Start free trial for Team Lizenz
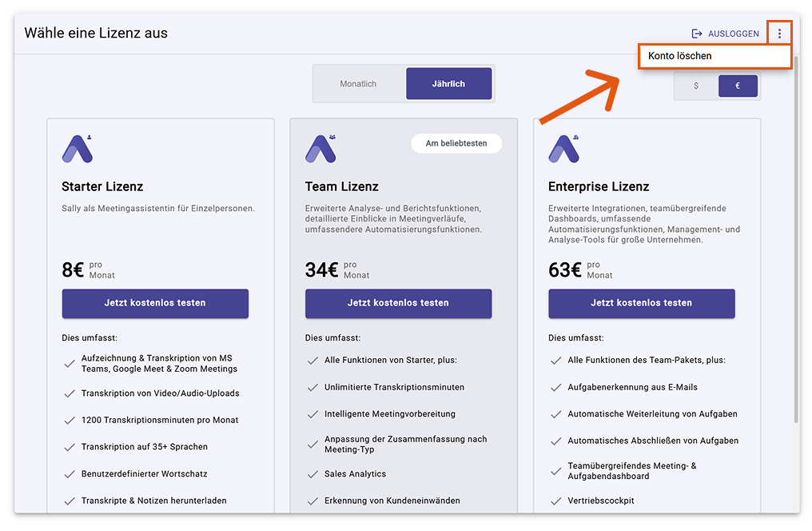The width and height of the screenshot is (812, 531). (398, 303)
